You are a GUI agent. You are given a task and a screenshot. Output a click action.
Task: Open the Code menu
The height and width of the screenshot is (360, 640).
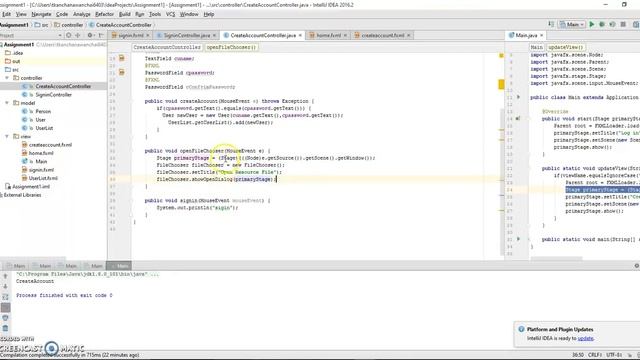62,14
